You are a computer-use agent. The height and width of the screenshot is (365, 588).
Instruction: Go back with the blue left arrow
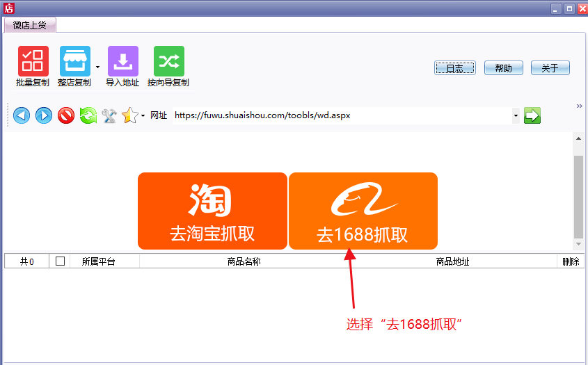point(22,115)
